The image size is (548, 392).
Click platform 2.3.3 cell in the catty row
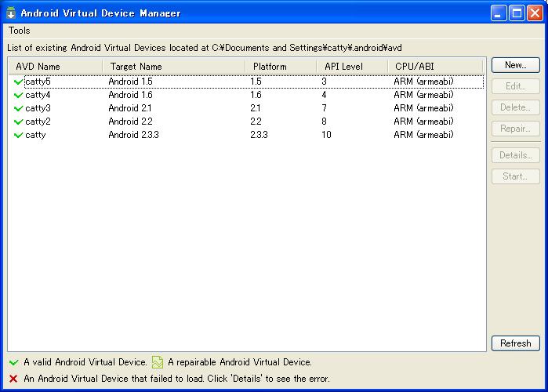[259, 135]
